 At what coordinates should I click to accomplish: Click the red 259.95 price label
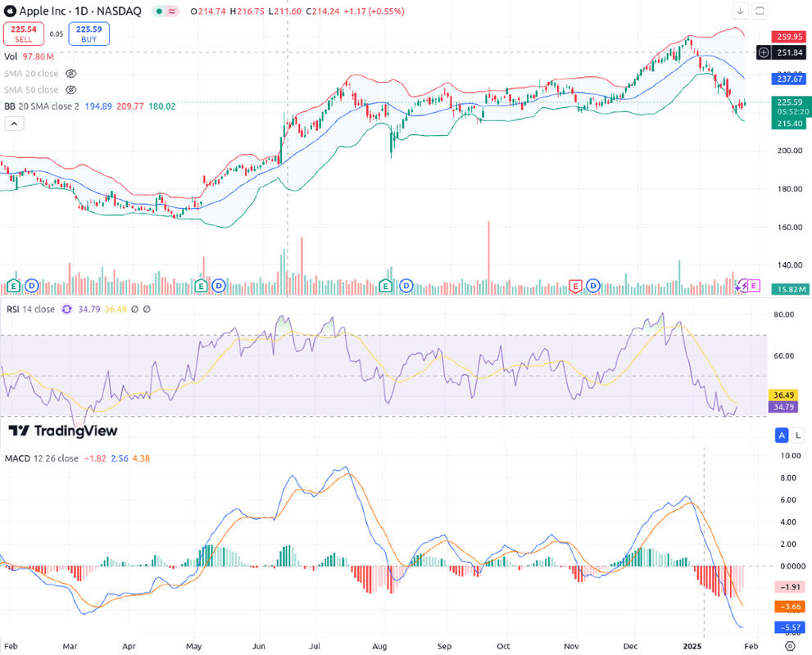click(789, 37)
